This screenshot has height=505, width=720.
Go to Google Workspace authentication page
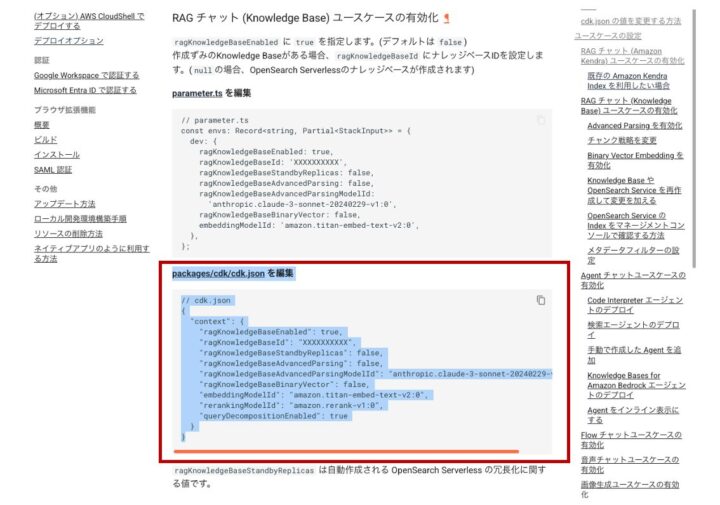(x=86, y=75)
